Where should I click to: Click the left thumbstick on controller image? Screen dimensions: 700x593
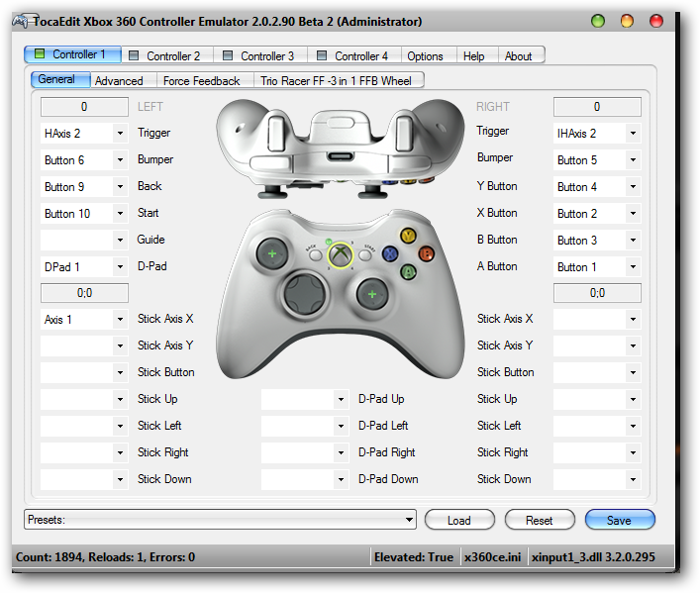click(272, 253)
